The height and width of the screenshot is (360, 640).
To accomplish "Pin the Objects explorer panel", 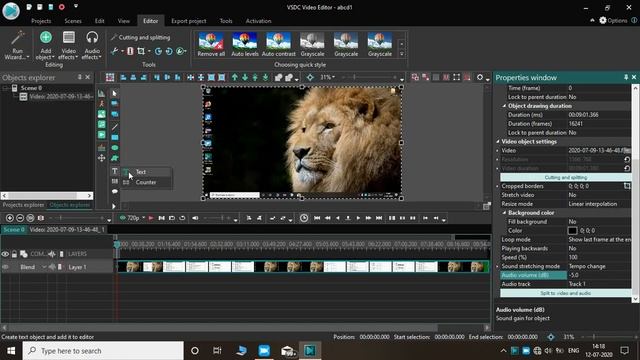I will coord(80,77).
